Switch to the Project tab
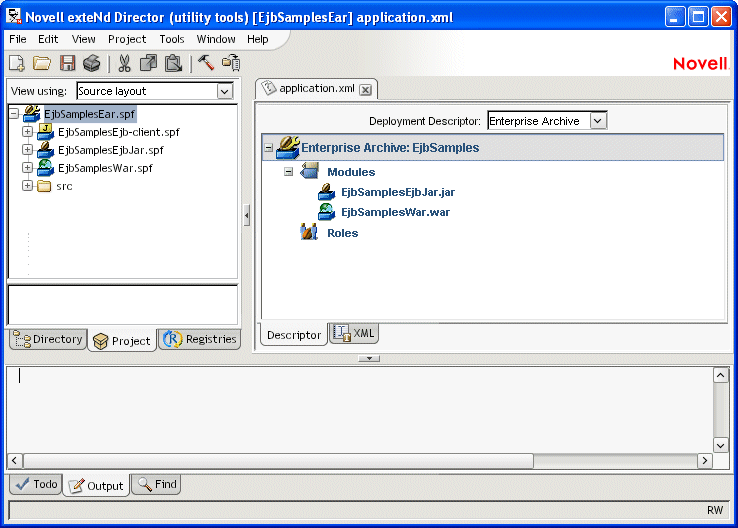 (122, 341)
